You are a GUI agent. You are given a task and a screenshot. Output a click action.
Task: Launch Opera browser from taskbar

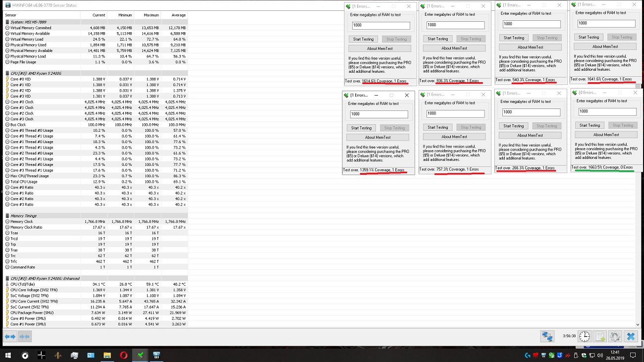tap(124, 355)
